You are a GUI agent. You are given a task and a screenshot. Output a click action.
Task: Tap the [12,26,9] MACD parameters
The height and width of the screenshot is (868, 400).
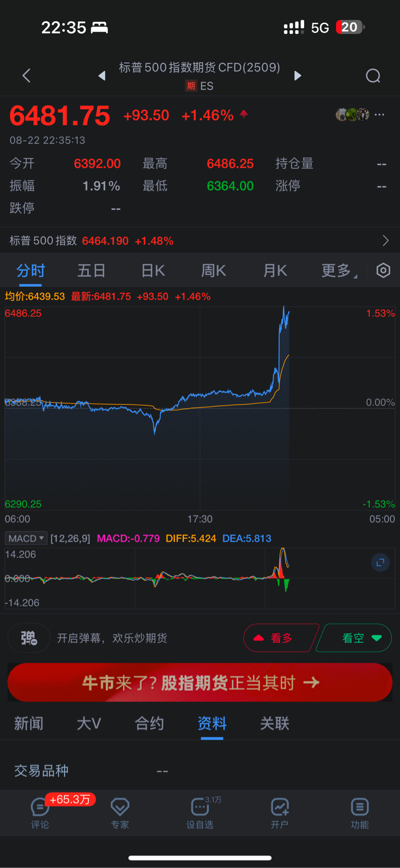click(70, 539)
